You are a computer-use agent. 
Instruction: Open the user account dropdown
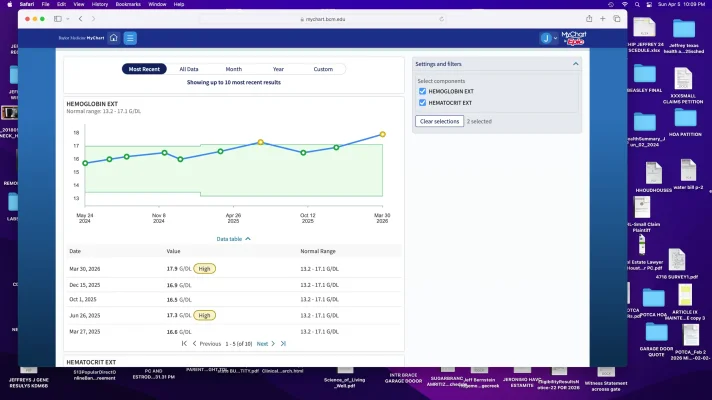coord(549,38)
